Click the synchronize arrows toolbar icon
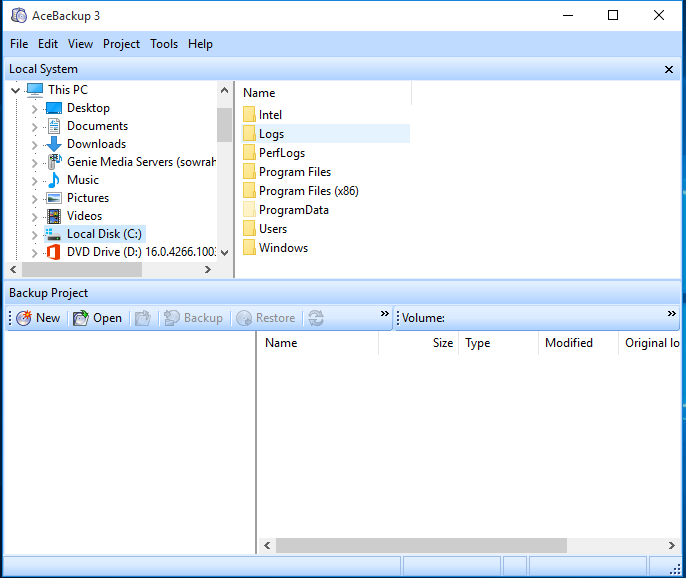686x578 pixels. [x=316, y=318]
